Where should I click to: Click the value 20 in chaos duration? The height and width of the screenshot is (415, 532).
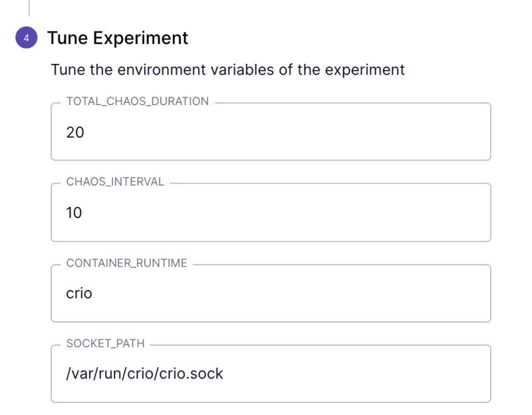75,132
